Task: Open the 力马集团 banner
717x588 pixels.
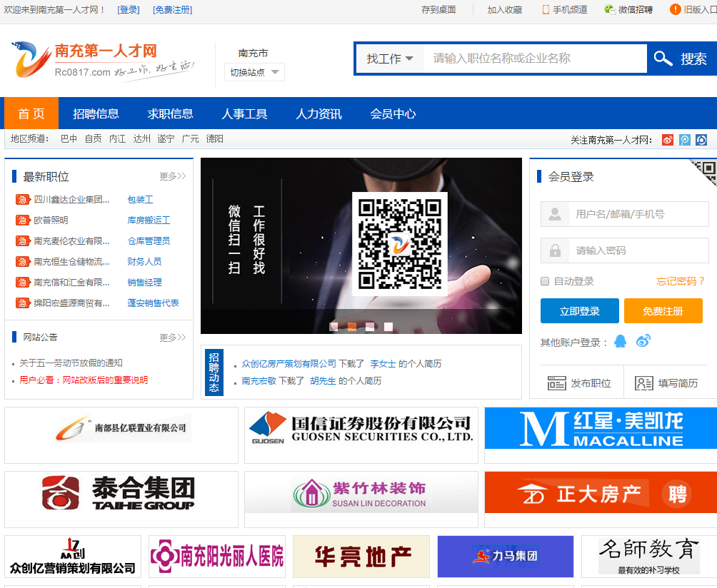Action: [x=506, y=557]
